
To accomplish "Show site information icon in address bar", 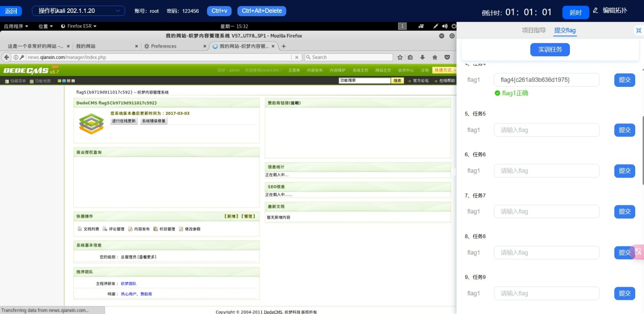I will tap(16, 57).
